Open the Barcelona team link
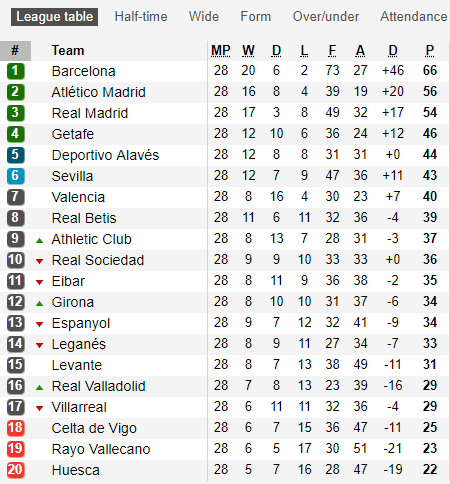The height and width of the screenshot is (484, 450). tap(84, 71)
